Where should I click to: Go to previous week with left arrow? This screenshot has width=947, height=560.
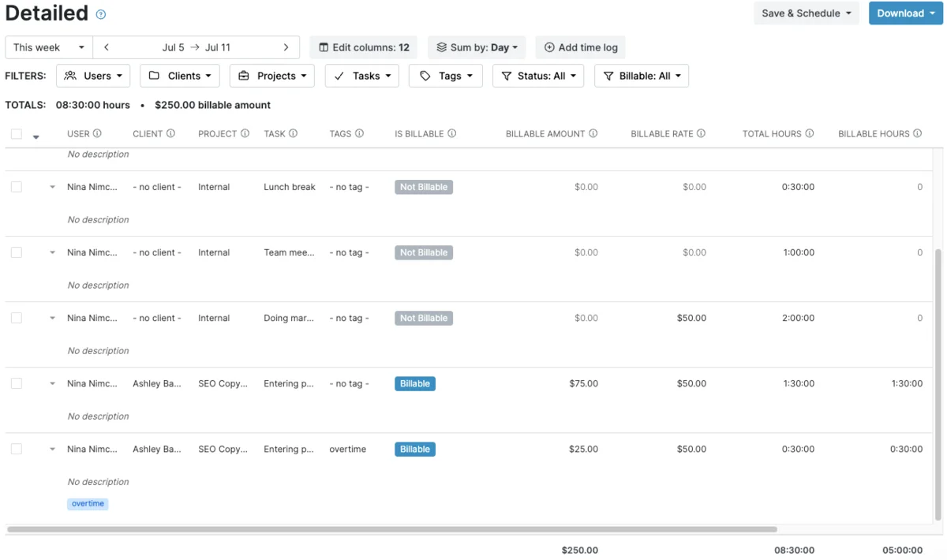[107, 47]
